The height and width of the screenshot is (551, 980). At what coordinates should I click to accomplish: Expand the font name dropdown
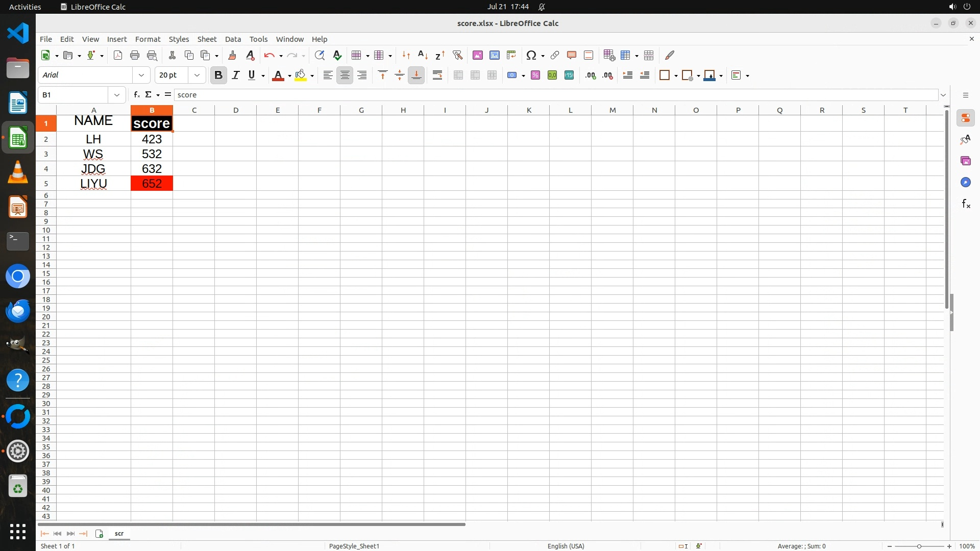(x=141, y=75)
